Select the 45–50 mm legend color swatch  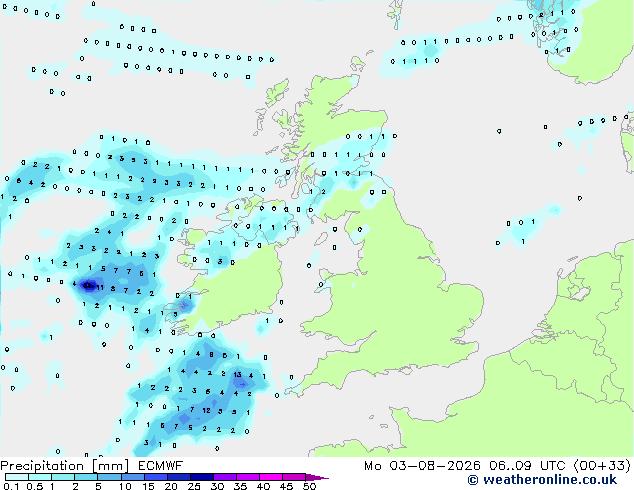coord(294,477)
